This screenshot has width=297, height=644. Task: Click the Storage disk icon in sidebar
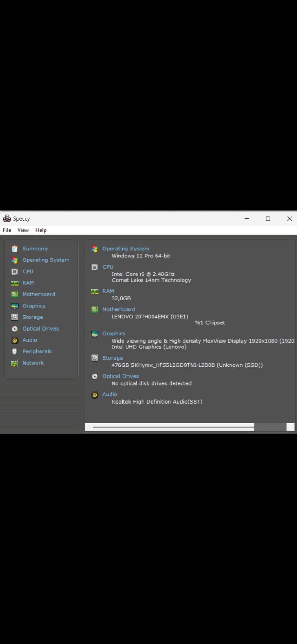click(15, 317)
